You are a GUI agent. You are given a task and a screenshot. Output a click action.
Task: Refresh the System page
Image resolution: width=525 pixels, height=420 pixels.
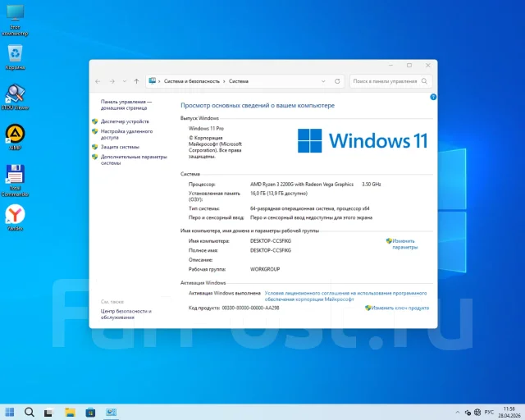pos(337,81)
